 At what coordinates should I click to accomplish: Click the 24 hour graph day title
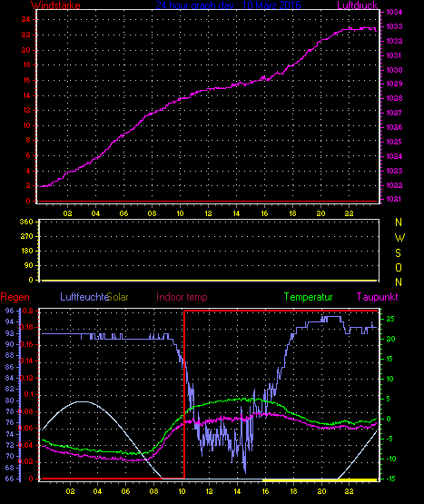228,5
